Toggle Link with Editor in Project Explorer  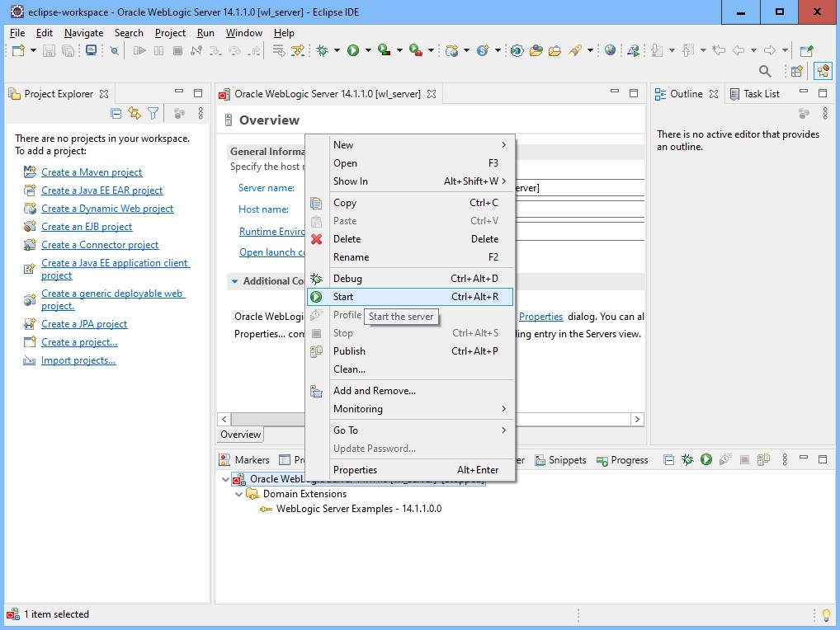134,114
